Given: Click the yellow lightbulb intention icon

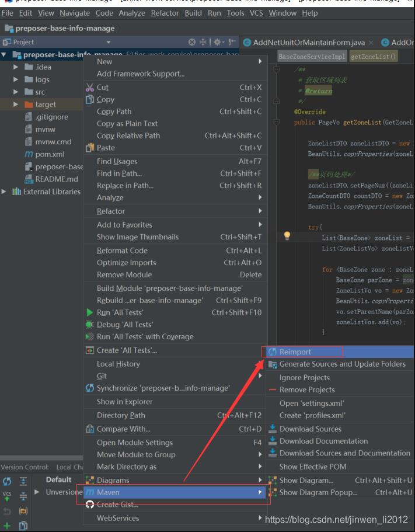Looking at the screenshot, I should [287, 235].
